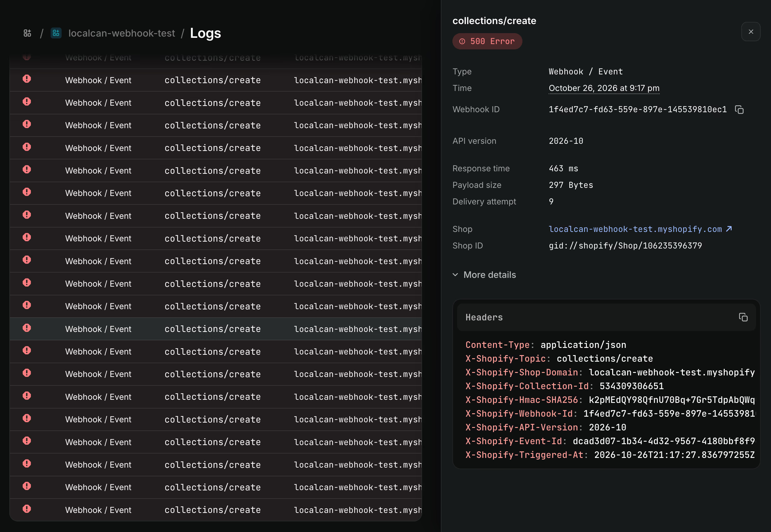The height and width of the screenshot is (532, 771).
Task: Click the Logs page heading
Action: click(205, 33)
